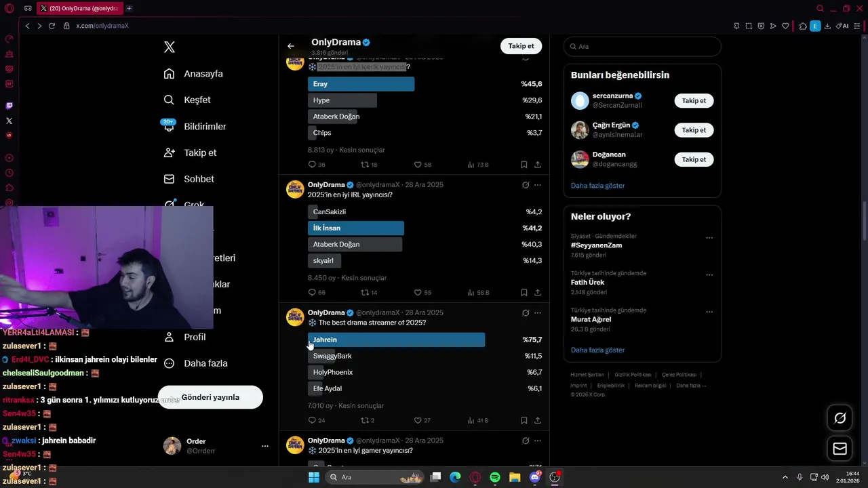
Task: Click the X logo in the sidebar
Action: pyautogui.click(x=170, y=47)
